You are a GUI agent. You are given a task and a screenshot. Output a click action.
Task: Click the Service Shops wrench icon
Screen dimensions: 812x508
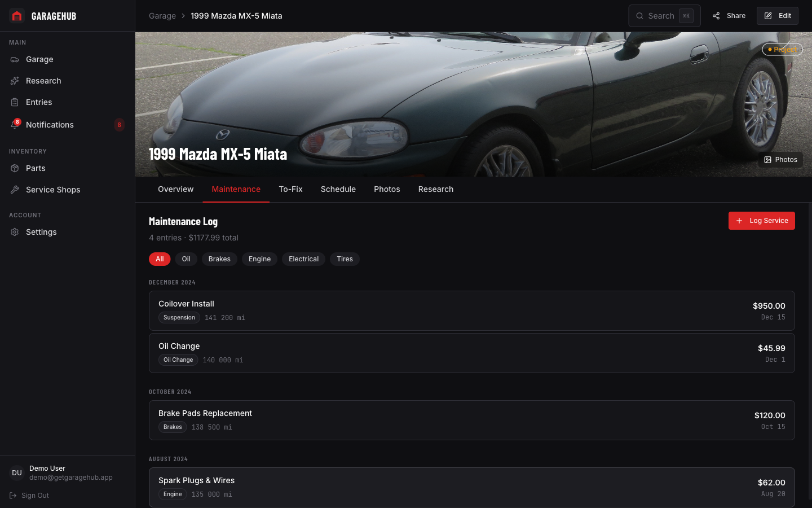tap(15, 190)
